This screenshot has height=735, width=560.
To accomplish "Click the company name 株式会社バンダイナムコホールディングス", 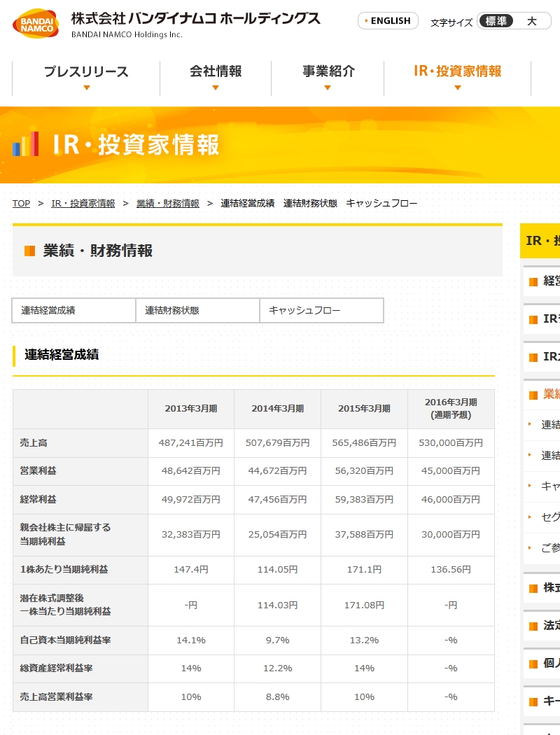I will click(x=196, y=19).
